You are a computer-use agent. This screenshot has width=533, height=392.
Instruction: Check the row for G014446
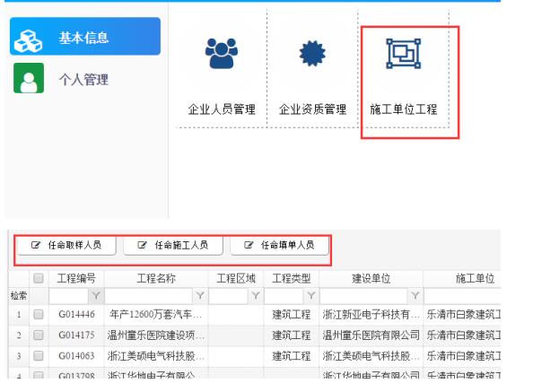[39, 314]
